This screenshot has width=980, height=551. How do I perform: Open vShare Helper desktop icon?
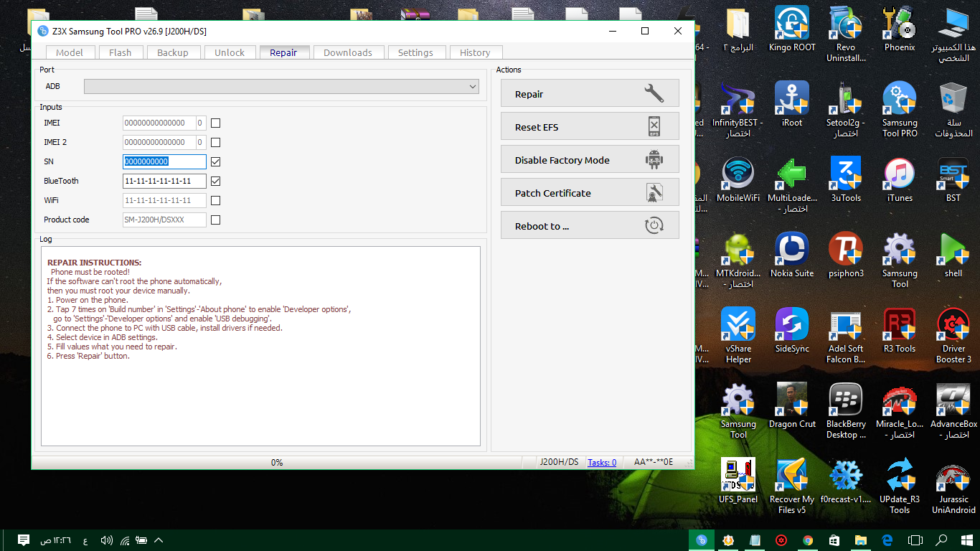738,336
